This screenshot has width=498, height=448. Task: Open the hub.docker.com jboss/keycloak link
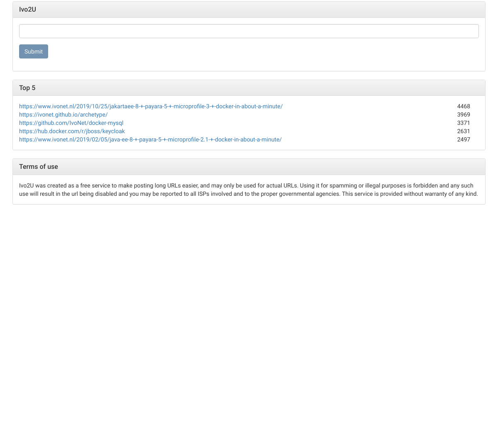(x=72, y=131)
